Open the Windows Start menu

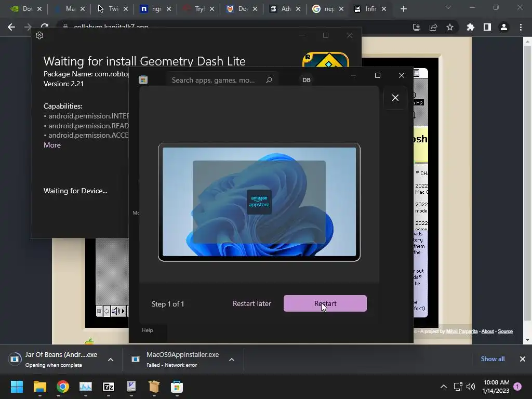point(17,387)
